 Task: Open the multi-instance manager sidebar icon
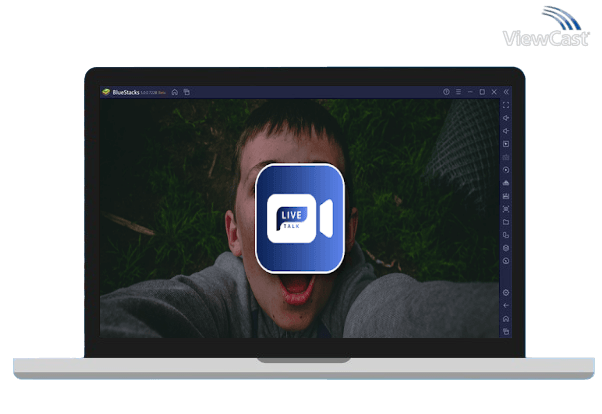click(x=506, y=235)
